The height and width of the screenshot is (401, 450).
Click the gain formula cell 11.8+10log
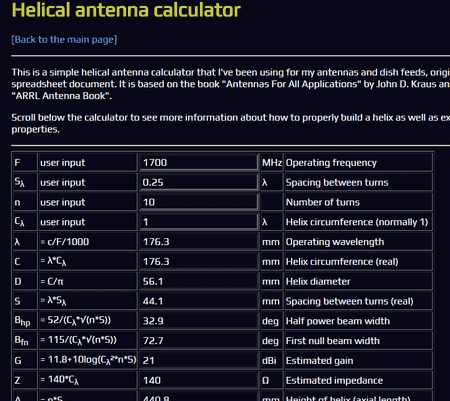(x=88, y=360)
